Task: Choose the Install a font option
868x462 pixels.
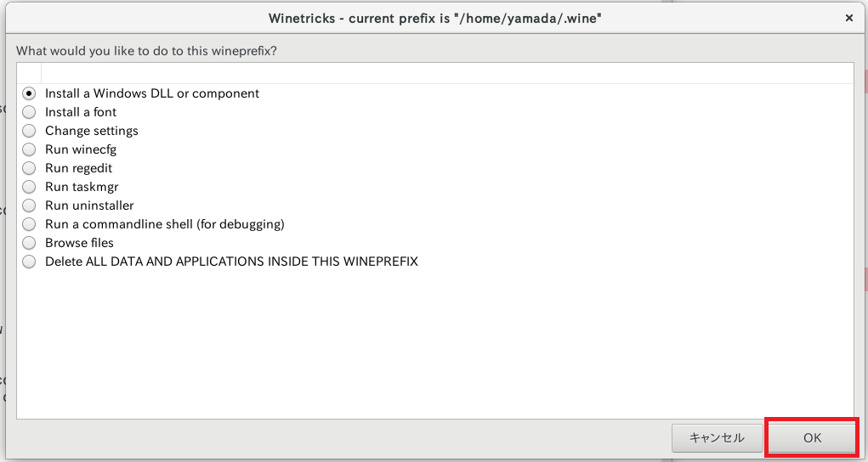Action: [29, 112]
